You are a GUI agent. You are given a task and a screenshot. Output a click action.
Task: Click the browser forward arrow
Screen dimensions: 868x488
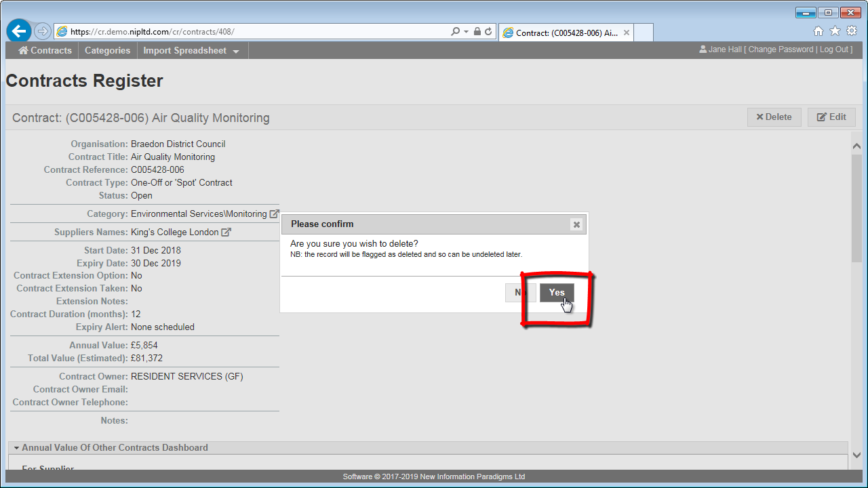pyautogui.click(x=42, y=31)
